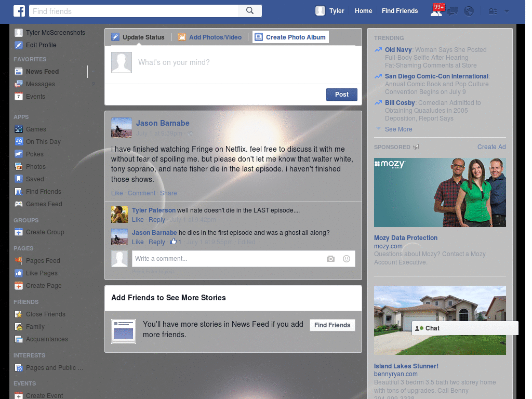This screenshot has height=399, width=532.
Task: Attach photo using comment camera icon
Action: [x=330, y=259]
